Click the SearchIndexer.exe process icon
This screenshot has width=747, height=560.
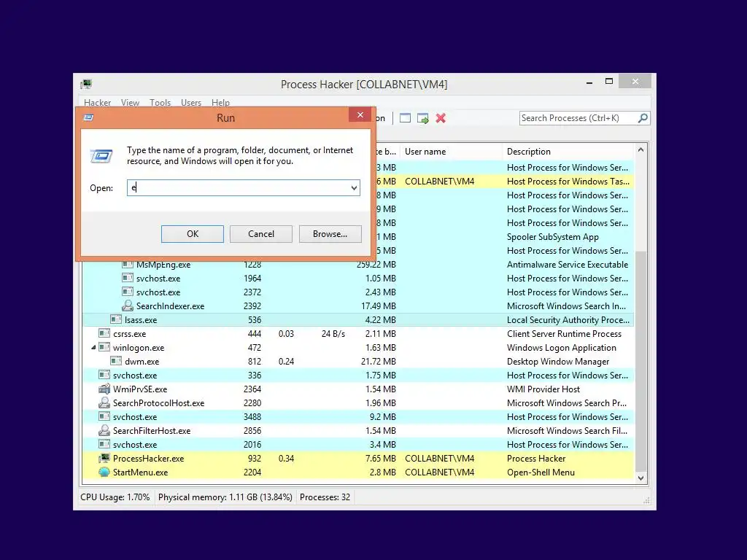coord(127,306)
